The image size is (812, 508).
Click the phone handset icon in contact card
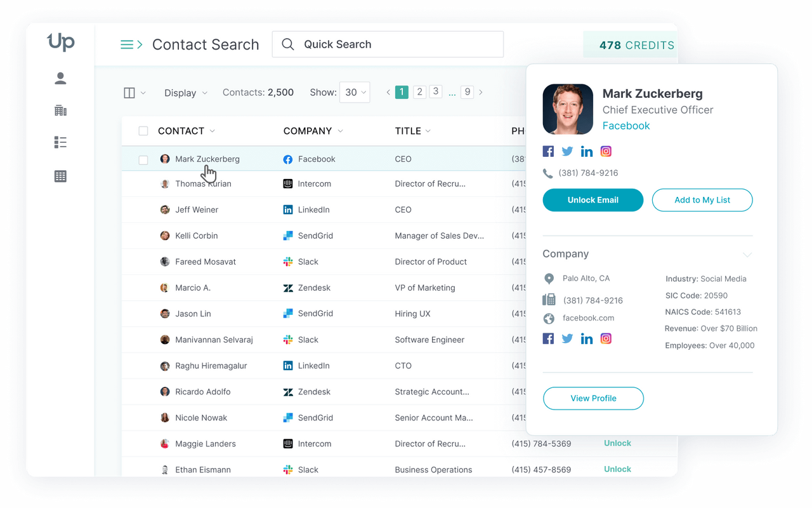click(548, 173)
